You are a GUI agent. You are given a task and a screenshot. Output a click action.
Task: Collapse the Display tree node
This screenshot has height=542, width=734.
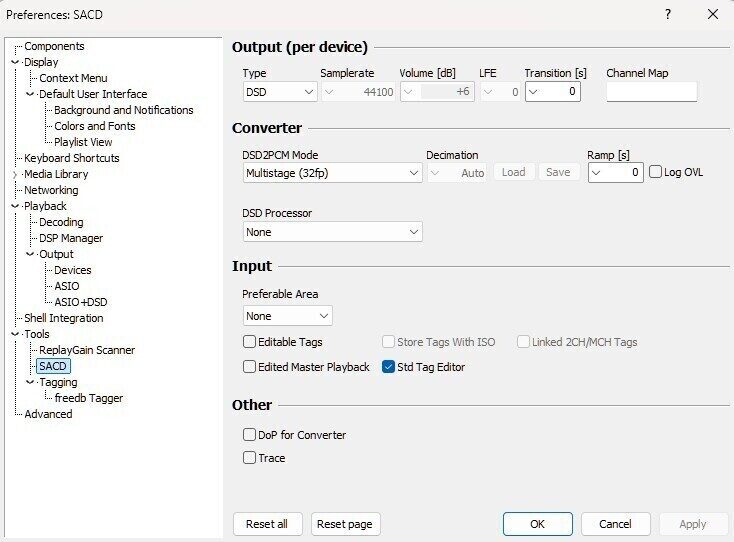pos(15,62)
